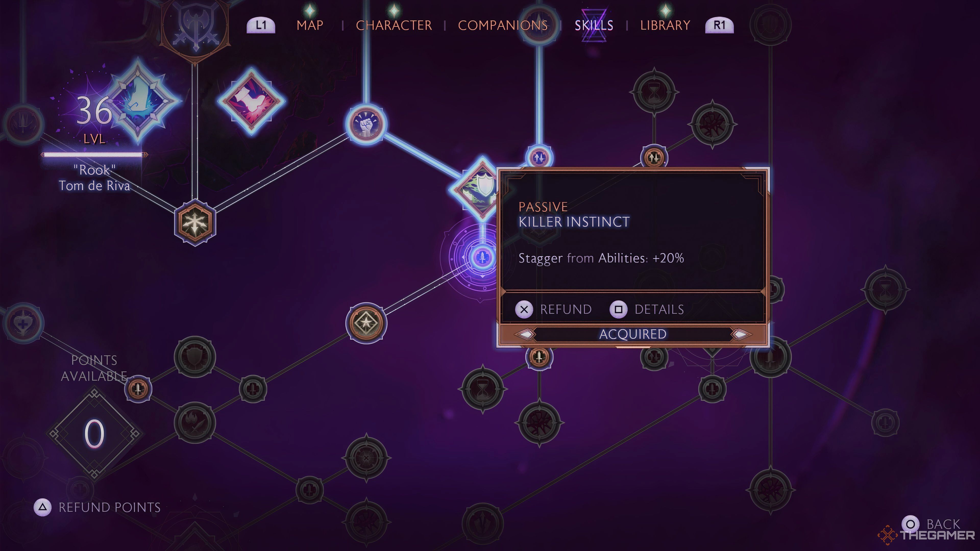Toggle the L1 navigation shortcut
The height and width of the screenshot is (551, 980).
(x=262, y=25)
